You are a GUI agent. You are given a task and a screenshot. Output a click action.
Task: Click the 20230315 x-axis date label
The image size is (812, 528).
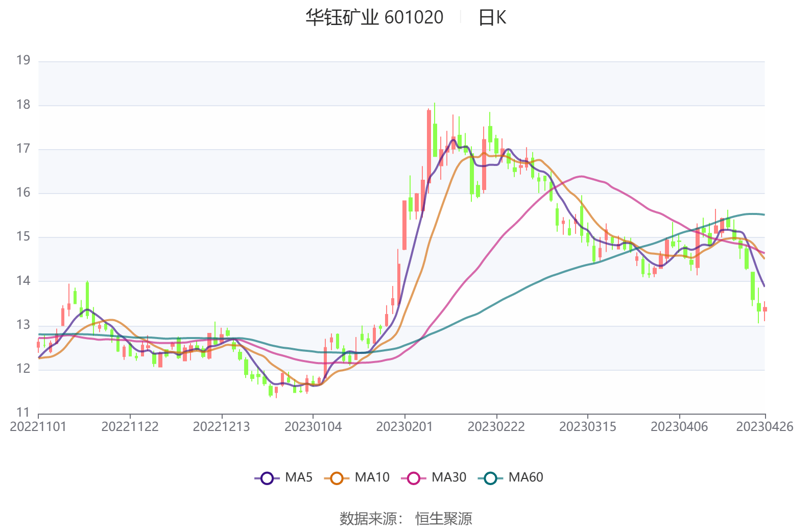tap(587, 426)
